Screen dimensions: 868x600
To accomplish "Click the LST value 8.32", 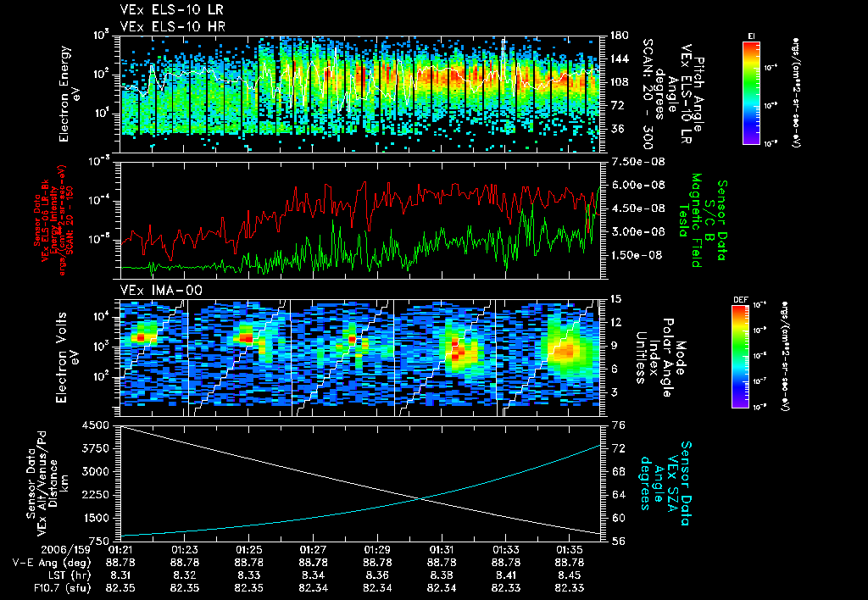I will (184, 575).
